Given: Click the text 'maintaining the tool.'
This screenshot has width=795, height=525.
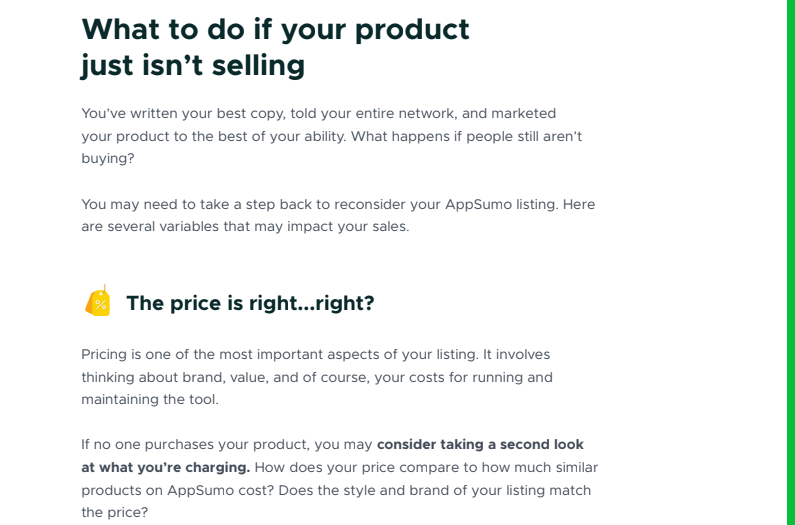Looking at the screenshot, I should tap(150, 399).
